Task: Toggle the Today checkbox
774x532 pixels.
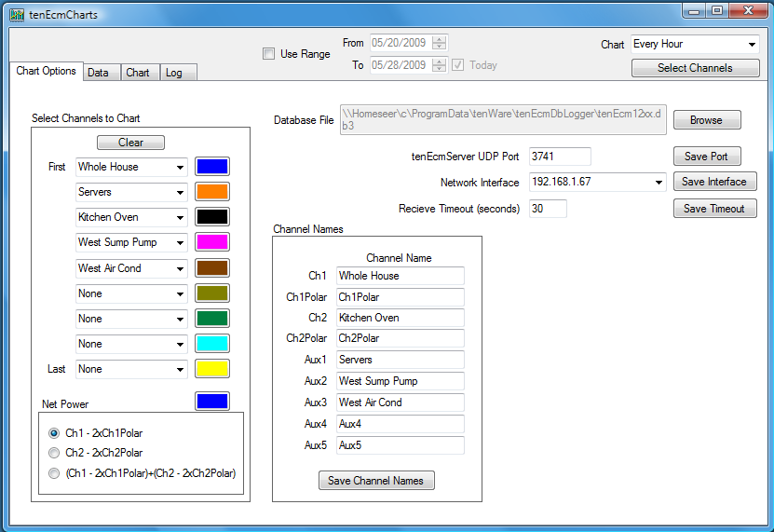Action: [457, 65]
